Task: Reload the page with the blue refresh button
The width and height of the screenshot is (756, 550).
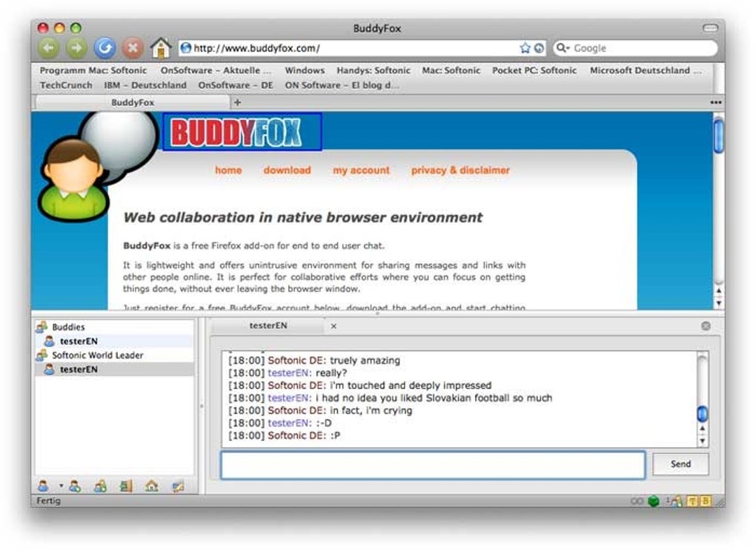Action: [105, 47]
